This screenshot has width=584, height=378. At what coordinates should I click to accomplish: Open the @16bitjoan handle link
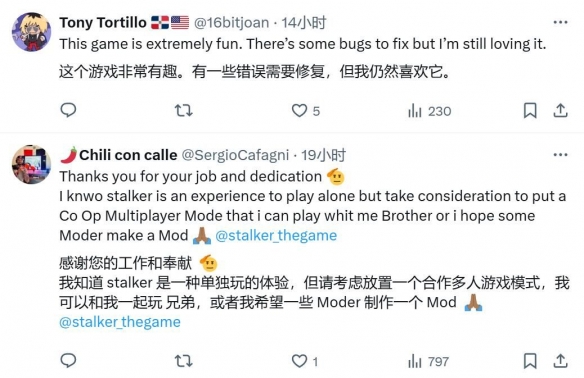pyautogui.click(x=231, y=23)
